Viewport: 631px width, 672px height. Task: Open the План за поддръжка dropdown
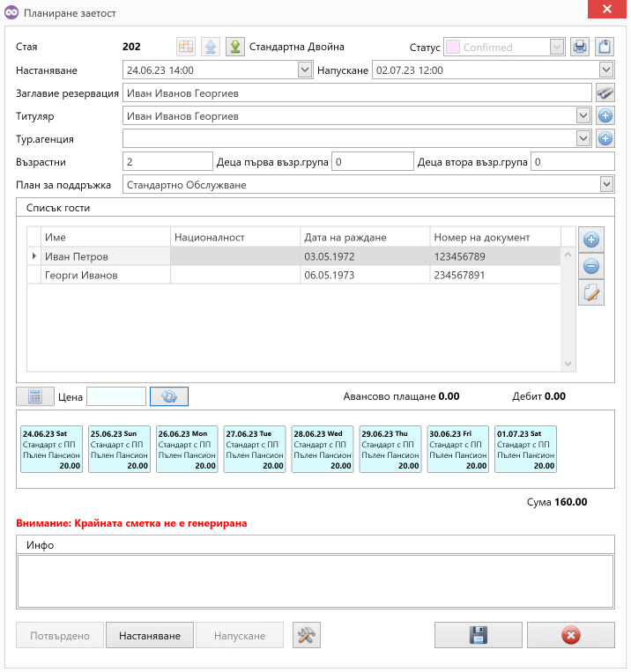606,184
